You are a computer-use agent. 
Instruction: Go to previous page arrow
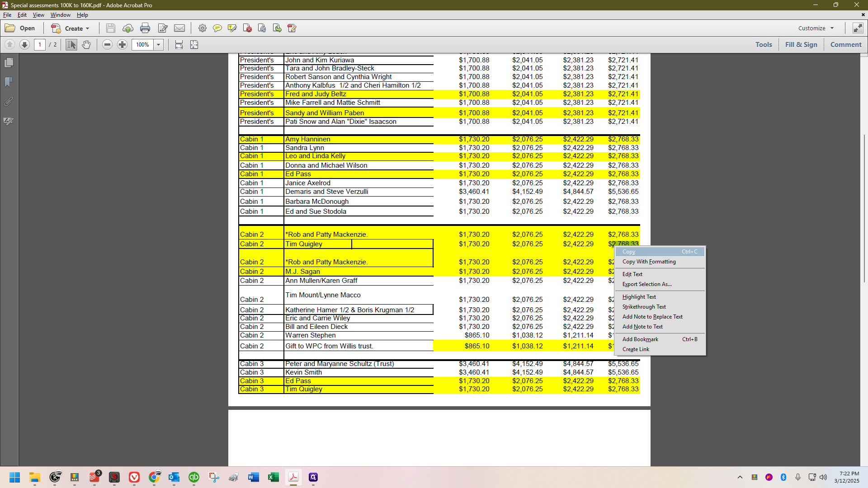9,44
